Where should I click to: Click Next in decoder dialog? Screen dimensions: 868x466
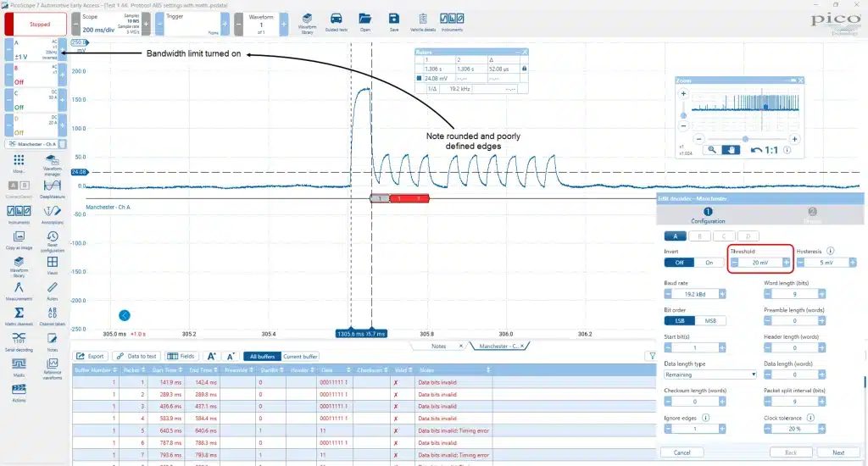(838, 452)
